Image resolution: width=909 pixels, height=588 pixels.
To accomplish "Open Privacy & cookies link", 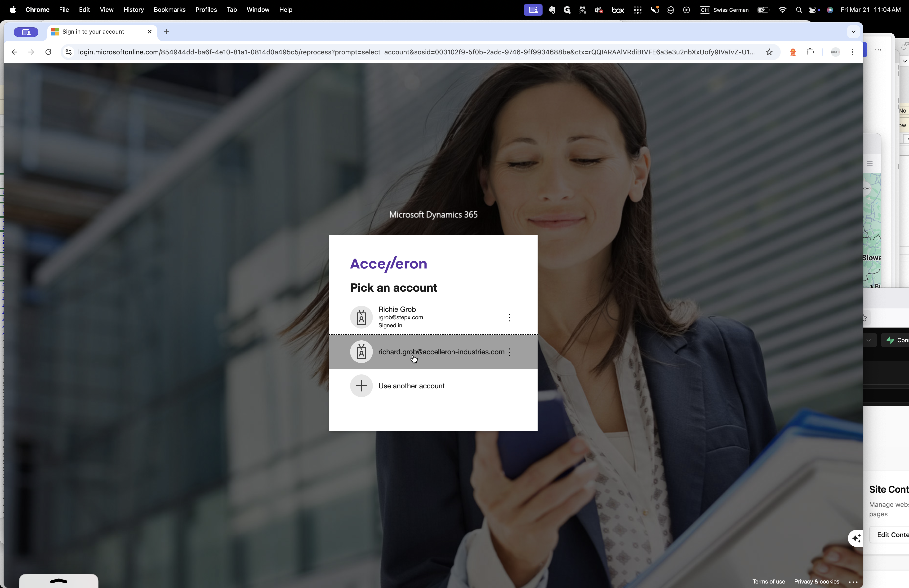I will point(817,582).
